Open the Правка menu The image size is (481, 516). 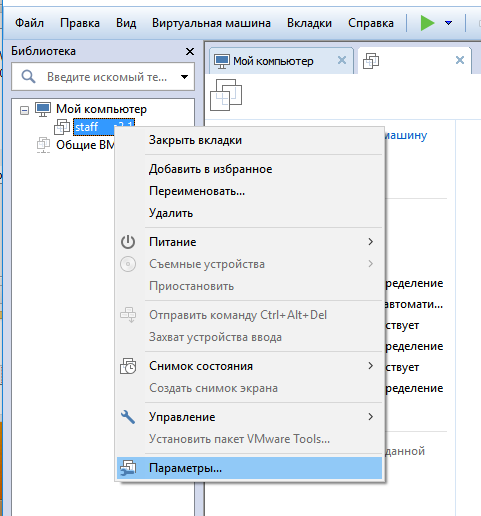80,23
